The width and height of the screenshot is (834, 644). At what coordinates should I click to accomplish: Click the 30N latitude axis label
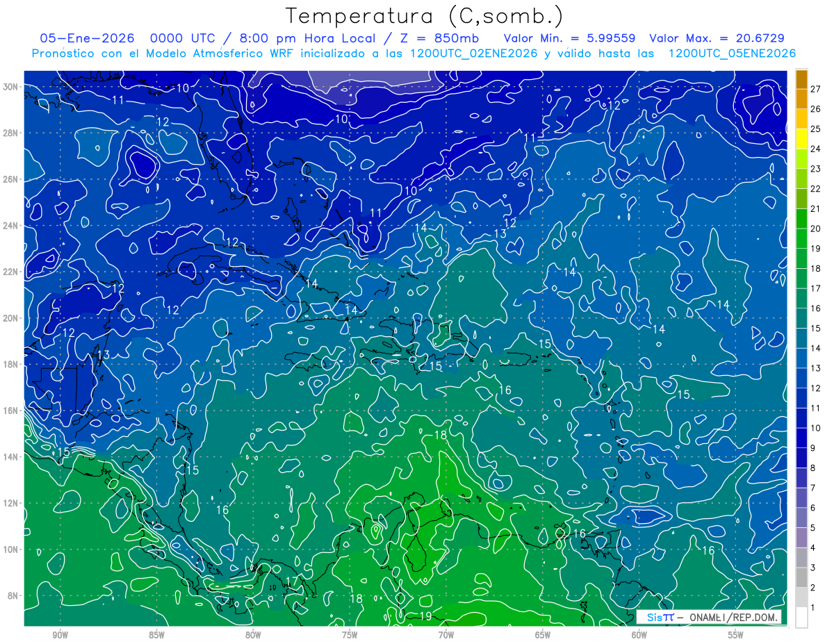coord(11,86)
